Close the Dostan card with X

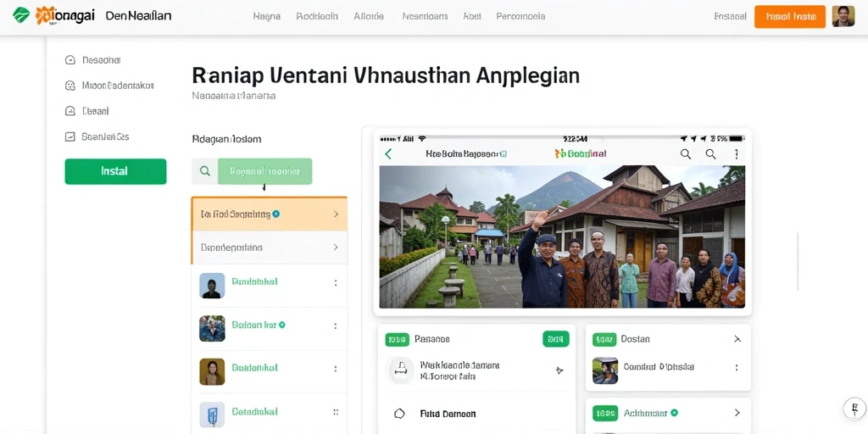(737, 339)
